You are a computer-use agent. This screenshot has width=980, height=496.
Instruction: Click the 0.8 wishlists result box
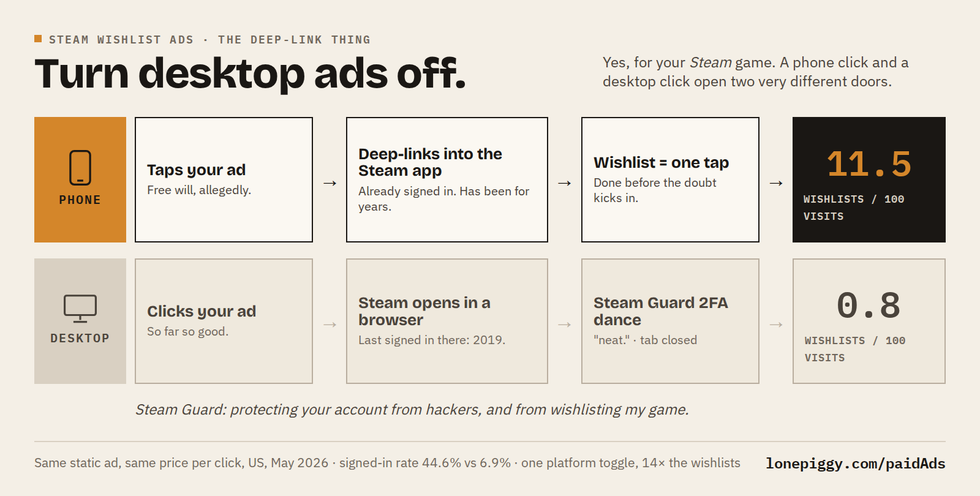869,321
